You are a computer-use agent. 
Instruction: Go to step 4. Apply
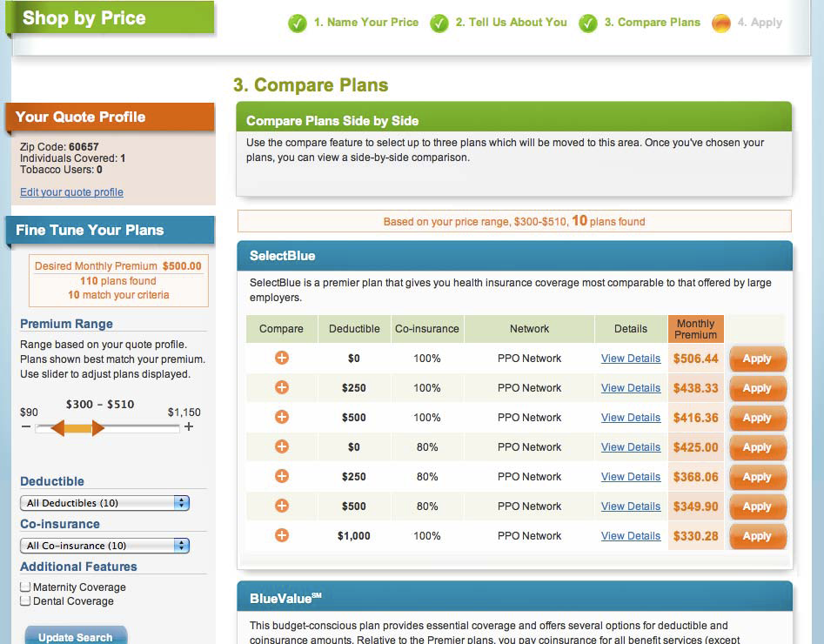[x=760, y=23]
